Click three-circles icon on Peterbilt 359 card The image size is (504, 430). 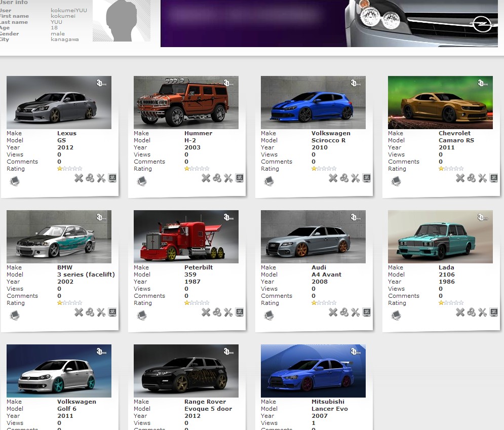(217, 312)
